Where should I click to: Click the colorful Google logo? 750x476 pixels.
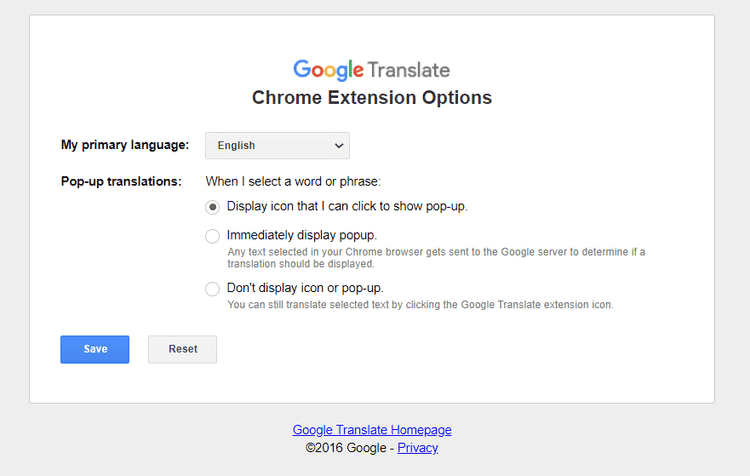coord(329,70)
